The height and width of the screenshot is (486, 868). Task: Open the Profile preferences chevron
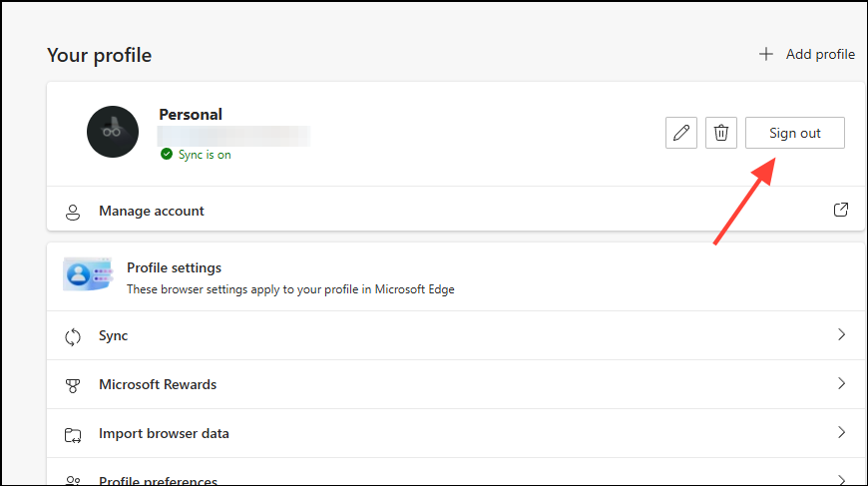[x=841, y=479]
